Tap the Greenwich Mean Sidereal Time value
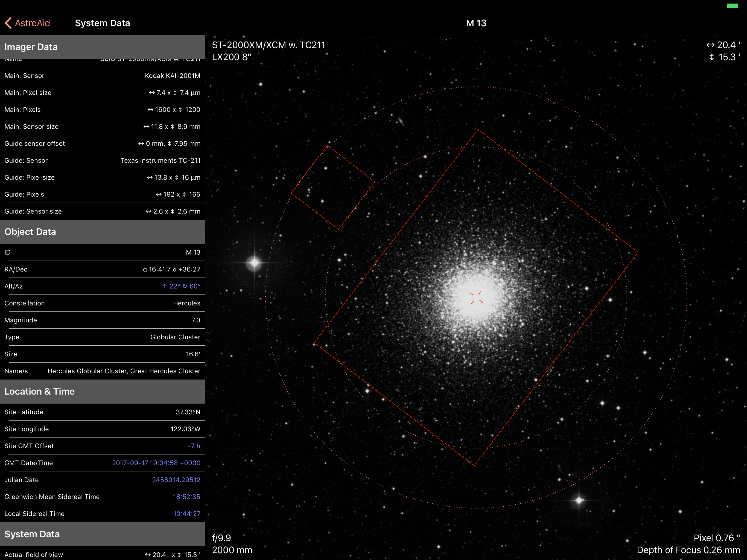Viewport: 747px width, 560px height. pos(186,497)
